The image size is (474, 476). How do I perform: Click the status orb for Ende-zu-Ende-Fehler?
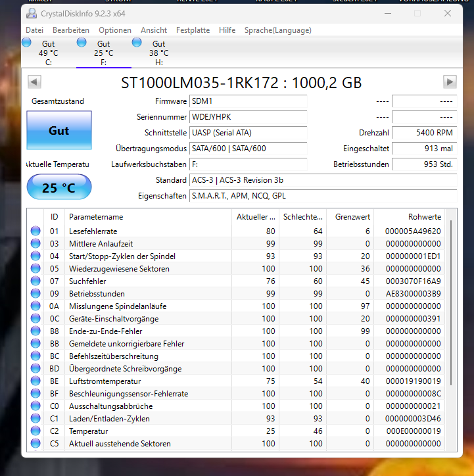tap(36, 331)
